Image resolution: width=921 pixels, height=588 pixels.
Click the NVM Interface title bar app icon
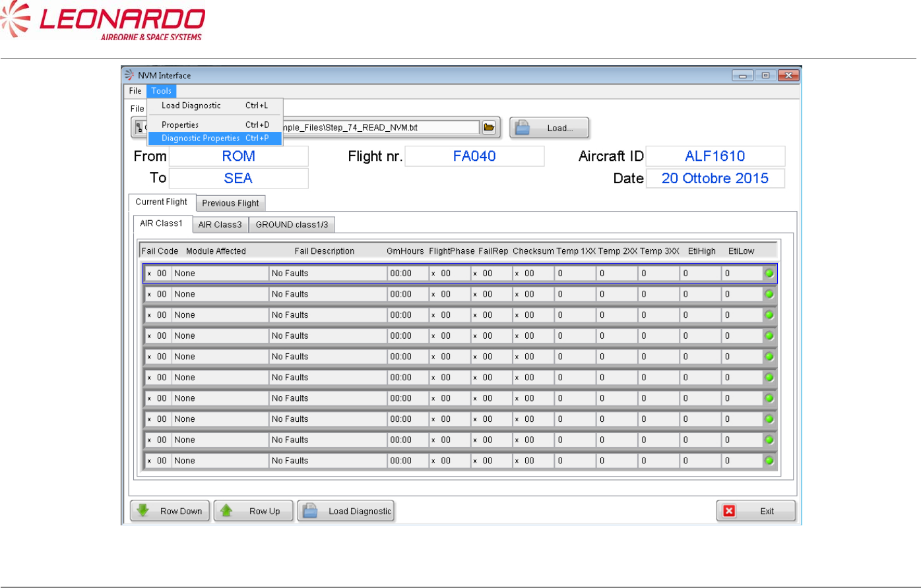pyautogui.click(x=129, y=75)
